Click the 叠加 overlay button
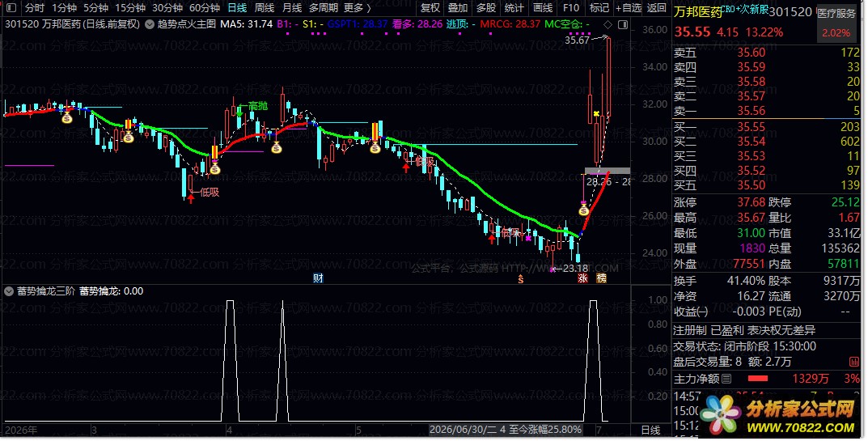Screen dimensions: 868x441 point(458,8)
